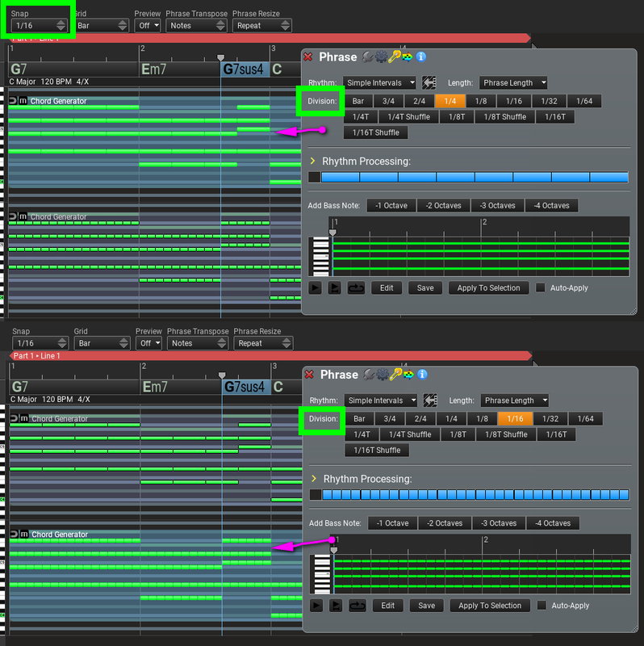The height and width of the screenshot is (646, 644).
Task: Open Rhythm dropdown in lower Phrase panel
Action: pos(380,401)
